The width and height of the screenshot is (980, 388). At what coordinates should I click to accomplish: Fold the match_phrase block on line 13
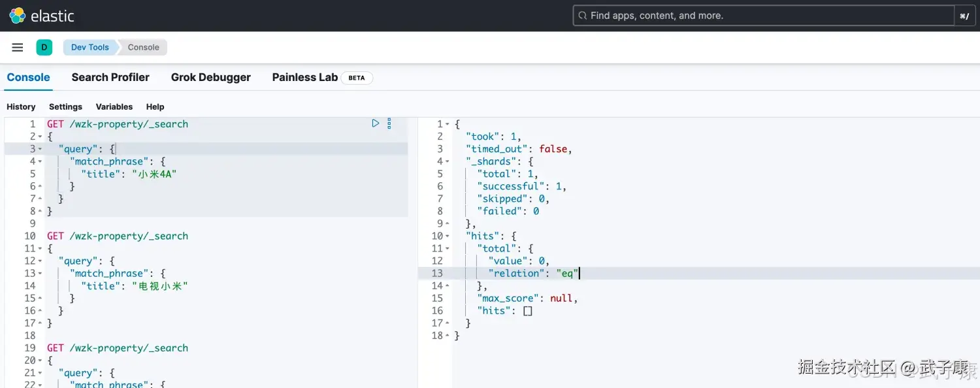coord(39,273)
